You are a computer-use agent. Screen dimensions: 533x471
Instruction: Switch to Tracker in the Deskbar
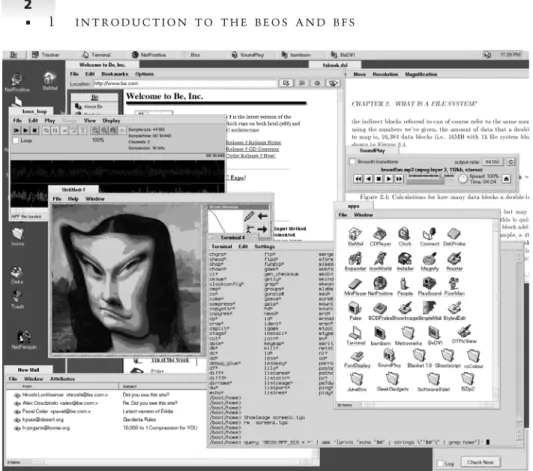[46, 55]
